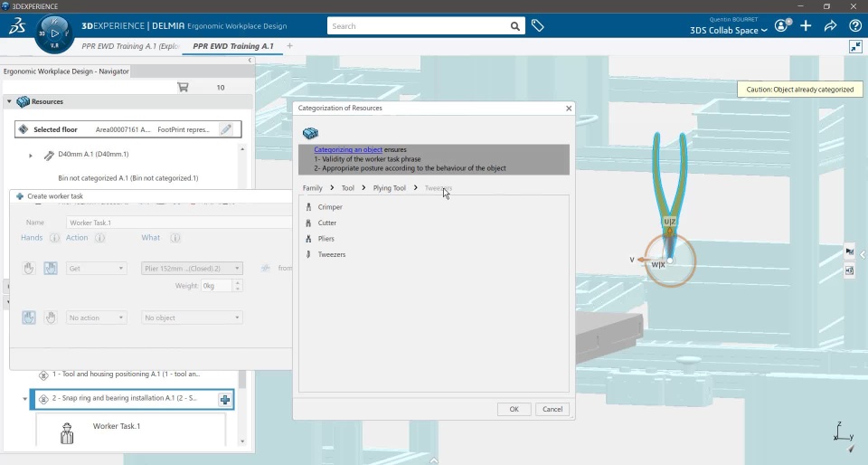Click the Hands info icon

(x=54, y=238)
